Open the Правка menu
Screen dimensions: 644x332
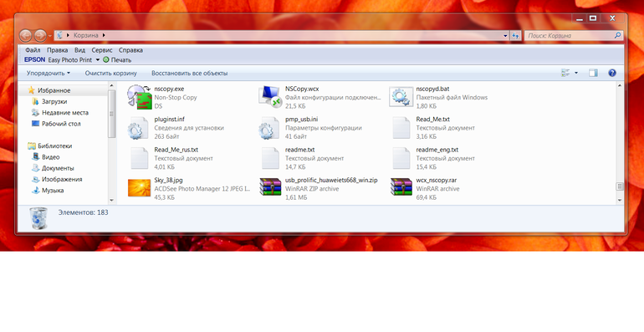(x=57, y=50)
